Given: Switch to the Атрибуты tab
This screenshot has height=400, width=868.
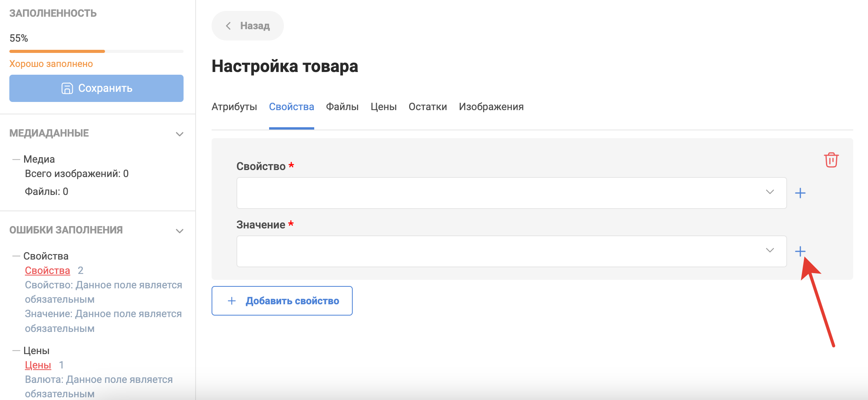Looking at the screenshot, I should [234, 107].
